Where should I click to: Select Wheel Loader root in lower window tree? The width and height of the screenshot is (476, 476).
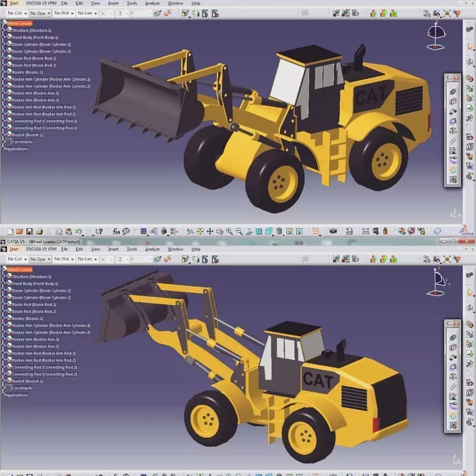pyautogui.click(x=19, y=270)
